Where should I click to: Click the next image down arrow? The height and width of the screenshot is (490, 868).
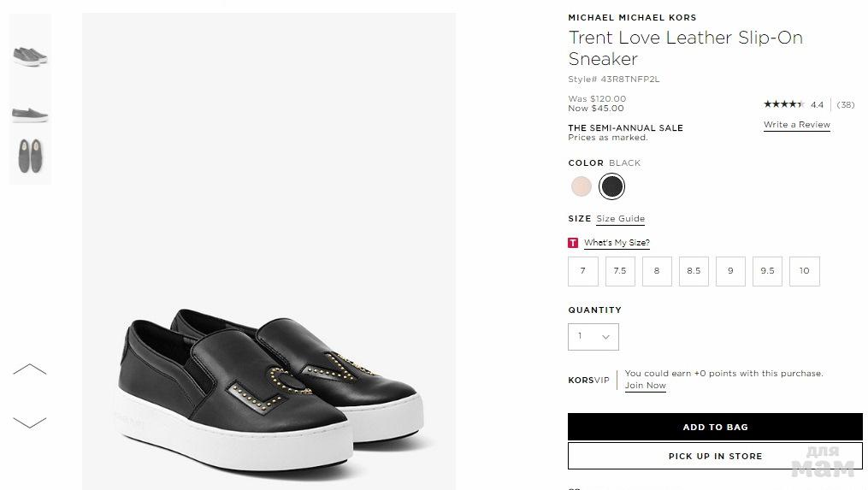pos(30,422)
